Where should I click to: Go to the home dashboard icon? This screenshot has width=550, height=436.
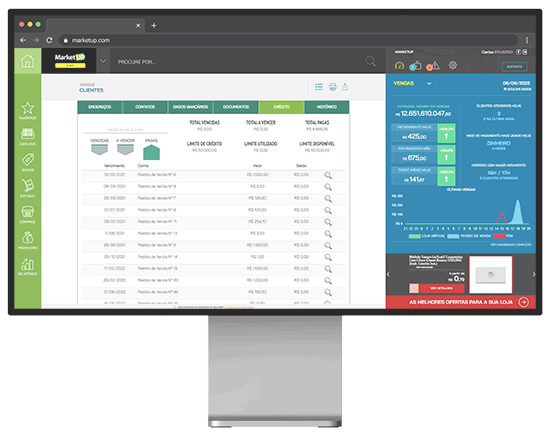28,61
